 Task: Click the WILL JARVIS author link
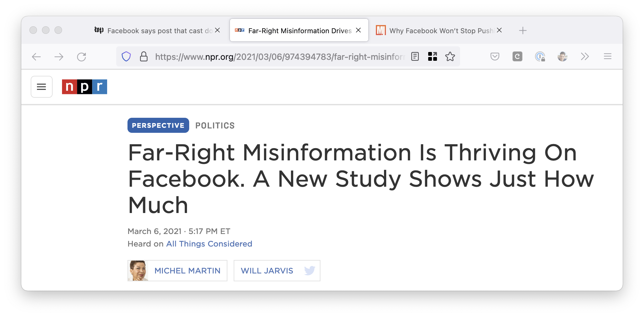tap(267, 271)
